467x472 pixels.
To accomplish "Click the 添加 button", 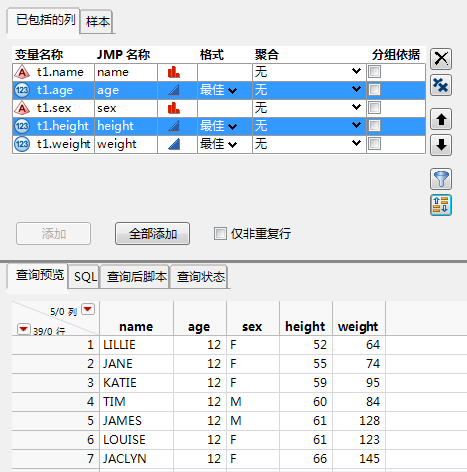I will pyautogui.click(x=54, y=234).
